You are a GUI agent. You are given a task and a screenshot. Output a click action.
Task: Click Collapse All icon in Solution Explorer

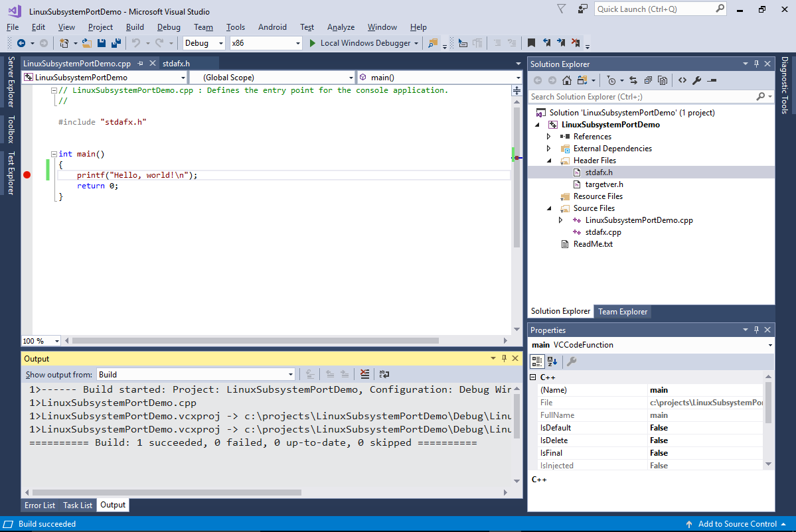[x=648, y=80]
